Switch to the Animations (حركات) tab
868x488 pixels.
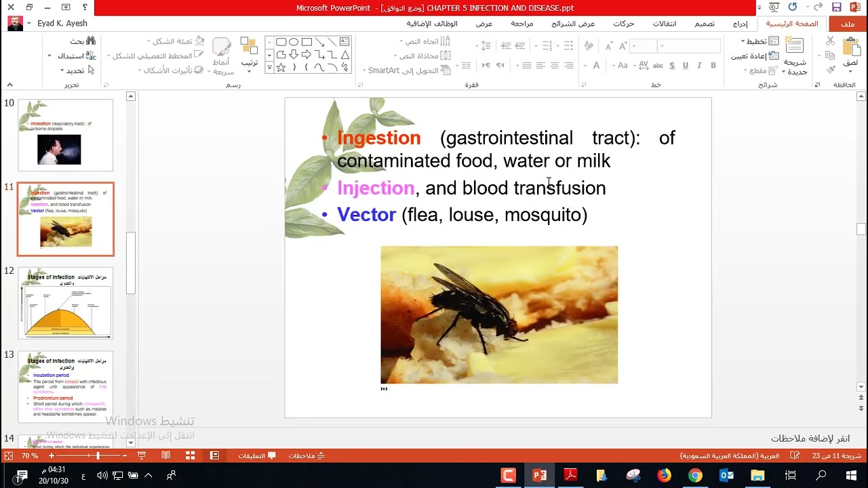624,24
